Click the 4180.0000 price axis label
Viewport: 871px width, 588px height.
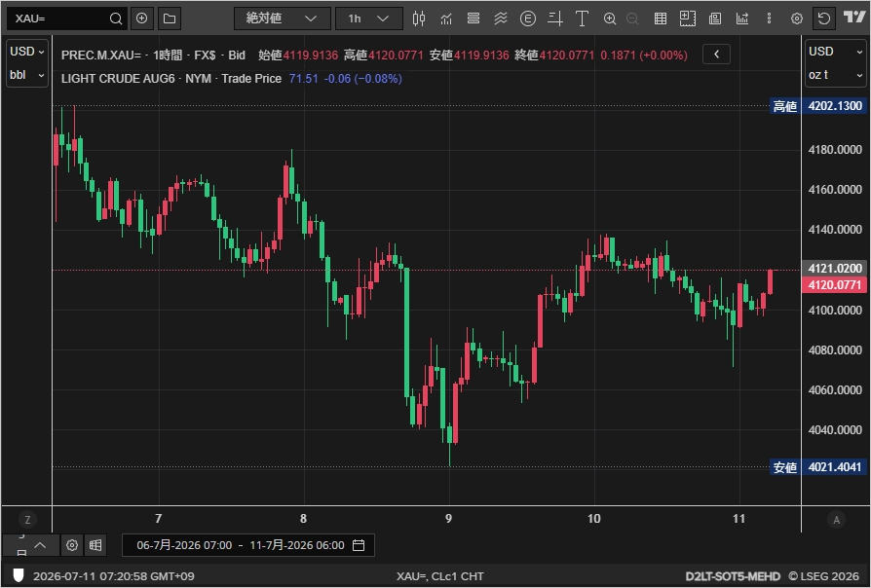pos(834,149)
